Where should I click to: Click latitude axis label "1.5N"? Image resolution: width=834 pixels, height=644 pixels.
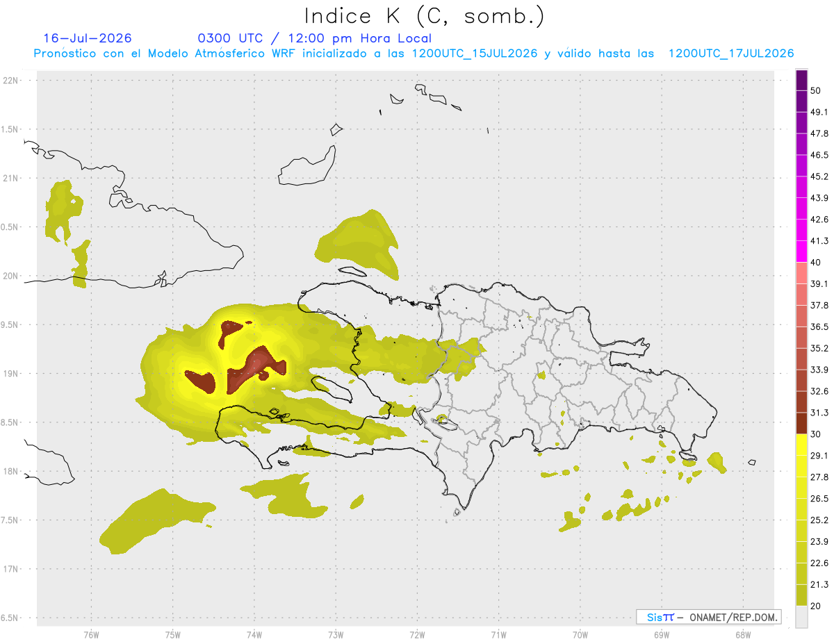pyautogui.click(x=10, y=129)
